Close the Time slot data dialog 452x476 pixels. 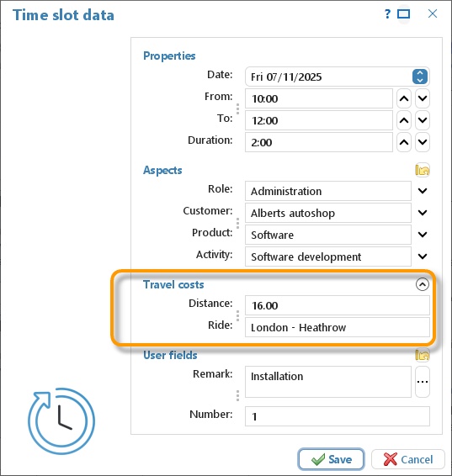tap(433, 13)
